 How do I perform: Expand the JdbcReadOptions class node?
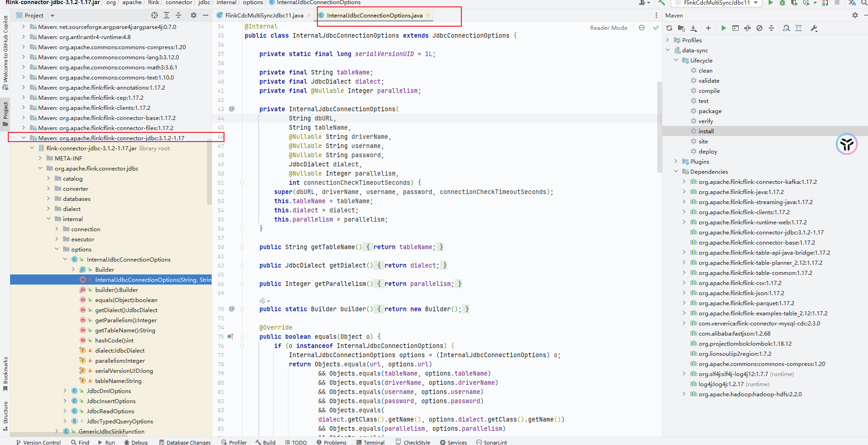click(65, 411)
